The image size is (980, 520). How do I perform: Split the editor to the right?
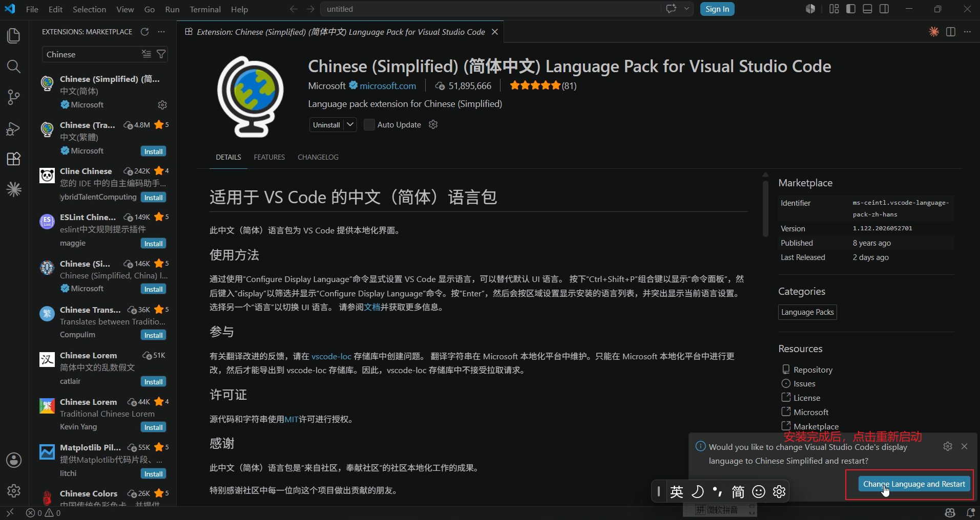(951, 32)
